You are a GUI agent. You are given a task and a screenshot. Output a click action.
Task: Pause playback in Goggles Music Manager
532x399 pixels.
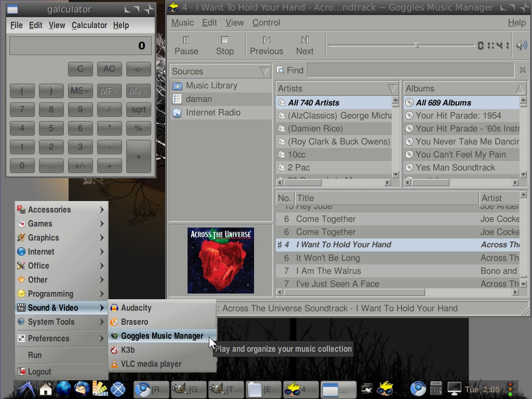click(x=187, y=46)
